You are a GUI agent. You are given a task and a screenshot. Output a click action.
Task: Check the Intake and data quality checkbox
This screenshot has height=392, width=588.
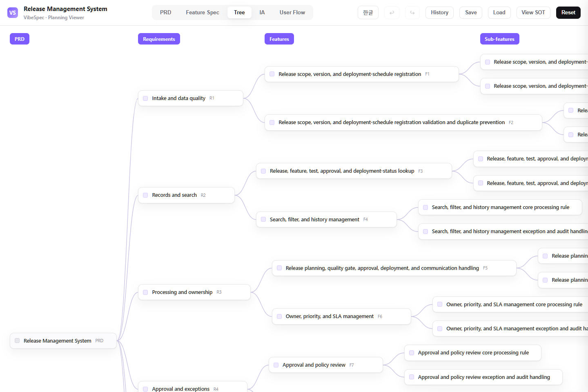click(145, 98)
